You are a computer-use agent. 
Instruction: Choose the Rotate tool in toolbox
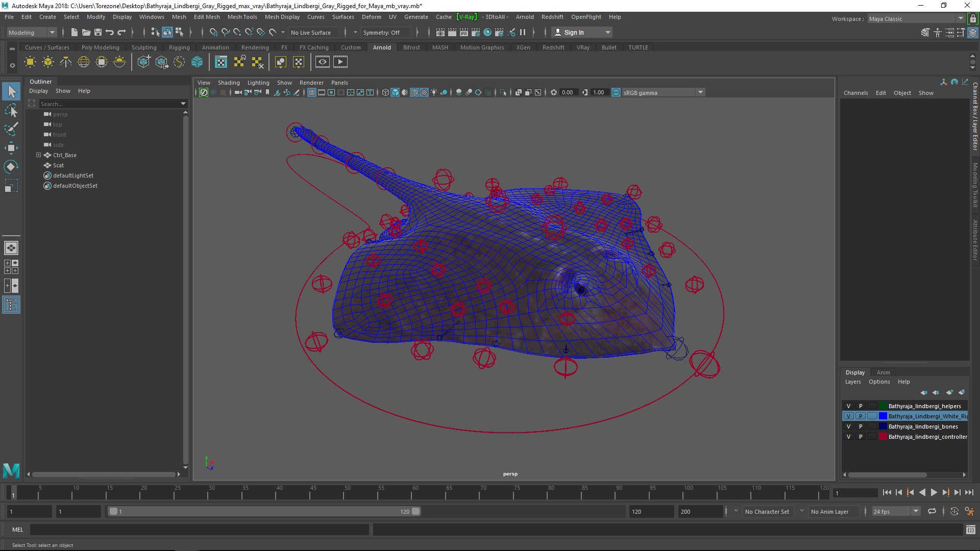coord(11,167)
